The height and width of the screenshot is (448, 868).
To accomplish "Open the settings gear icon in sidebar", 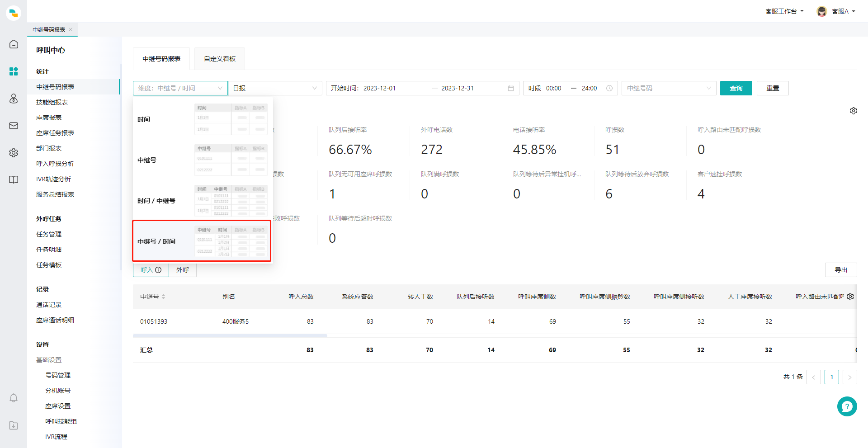I will pyautogui.click(x=14, y=153).
